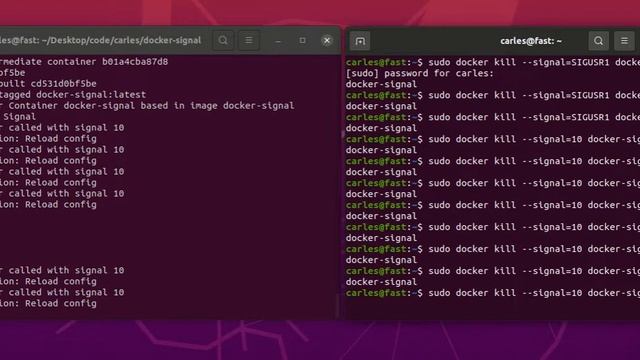
Task: Open search in the docker-signal terminal window
Action: pyautogui.click(x=223, y=40)
